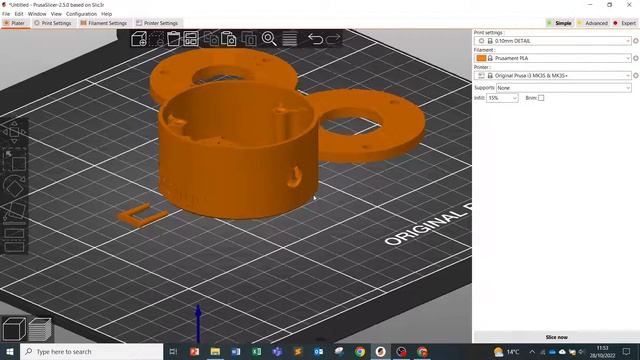This screenshot has width=640, height=360.
Task: Open the Window menu
Action: point(37,14)
